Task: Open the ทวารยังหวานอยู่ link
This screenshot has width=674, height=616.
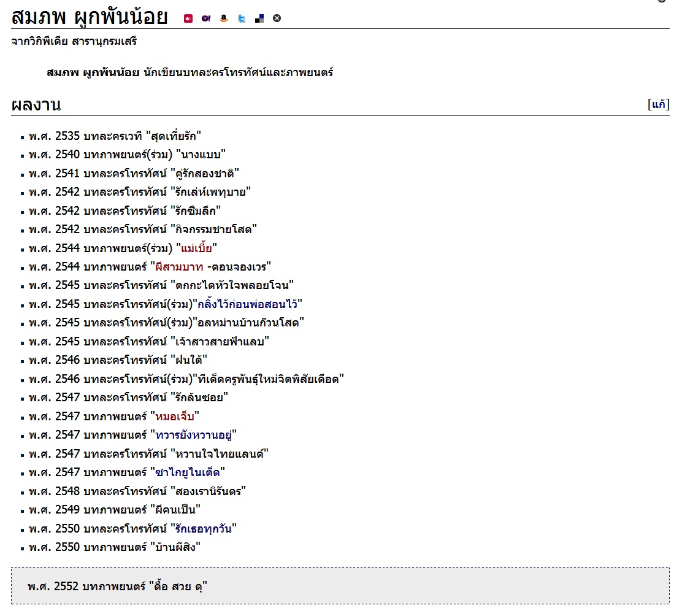Action: [x=193, y=435]
